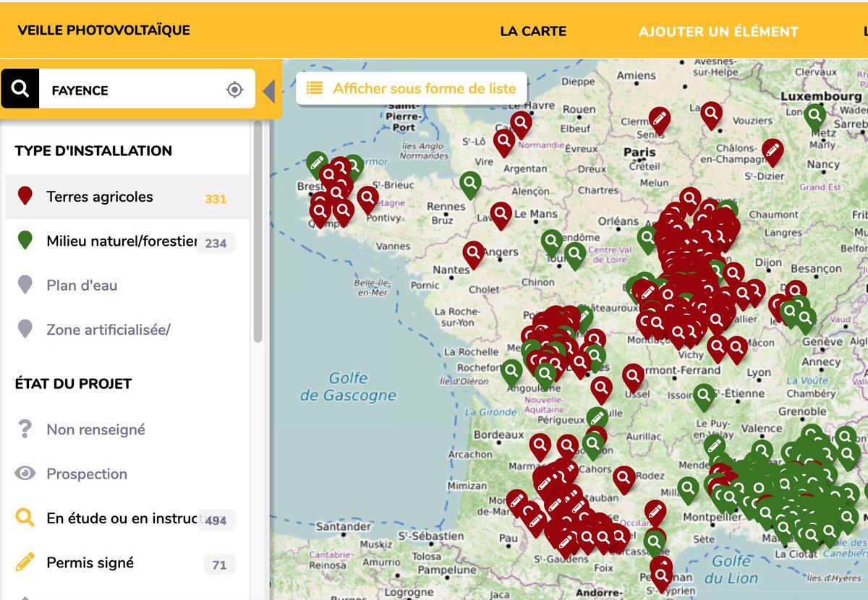Click the red marker near Perpignan
The height and width of the screenshot is (600, 868).
pyautogui.click(x=661, y=578)
